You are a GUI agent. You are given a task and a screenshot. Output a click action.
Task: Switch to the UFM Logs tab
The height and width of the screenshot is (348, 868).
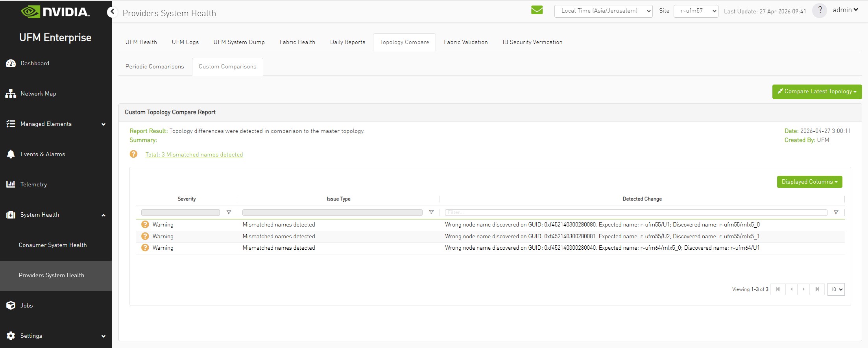[x=185, y=42]
